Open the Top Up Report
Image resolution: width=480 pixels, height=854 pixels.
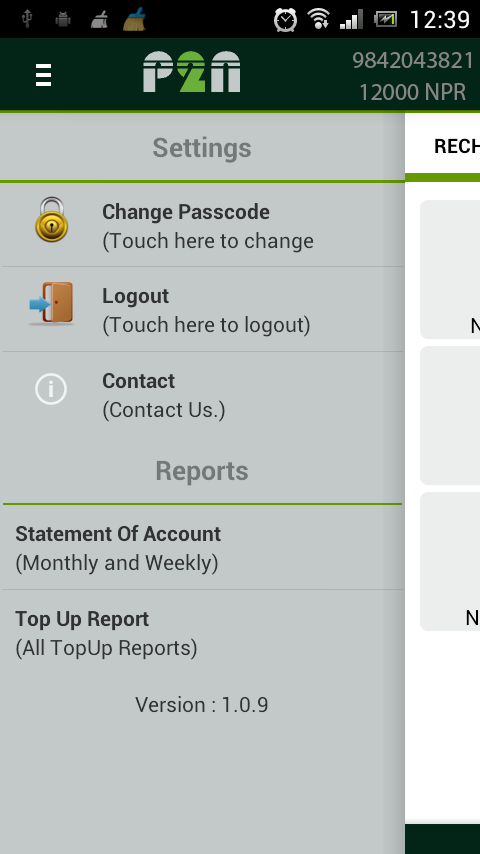203,633
